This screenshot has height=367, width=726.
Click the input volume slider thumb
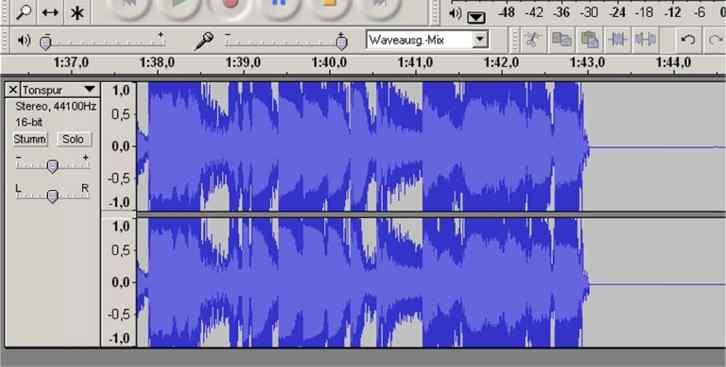pyautogui.click(x=342, y=42)
